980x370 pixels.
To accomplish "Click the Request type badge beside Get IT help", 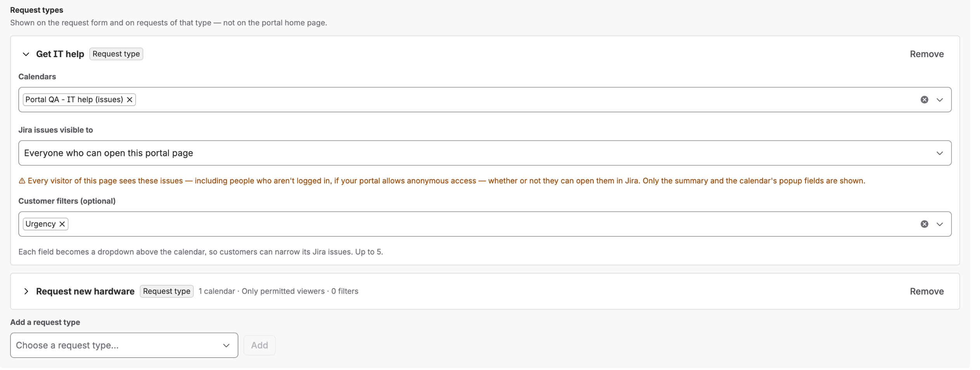I will (x=116, y=54).
